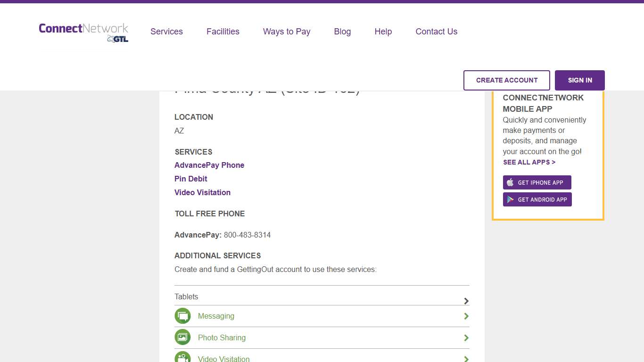
Task: Click the green Video Visitation camera icon
Action: (182, 358)
